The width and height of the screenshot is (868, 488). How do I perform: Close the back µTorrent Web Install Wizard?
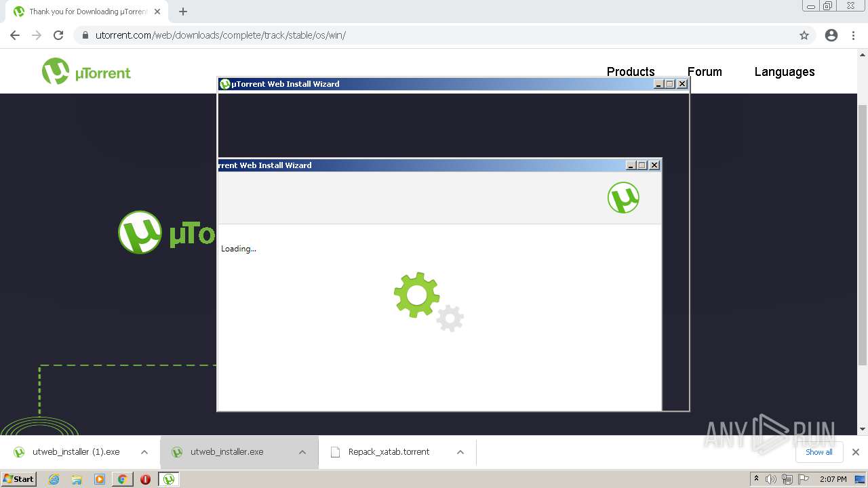coord(682,84)
